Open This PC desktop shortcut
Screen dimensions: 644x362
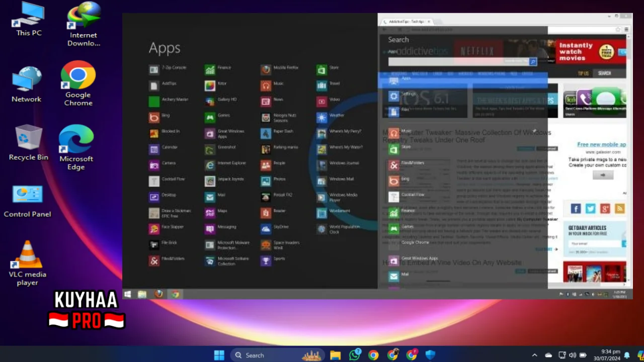pyautogui.click(x=29, y=19)
